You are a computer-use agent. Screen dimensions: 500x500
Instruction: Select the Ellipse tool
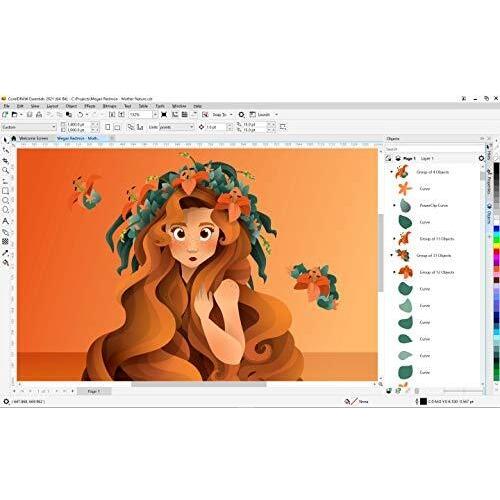[6, 200]
